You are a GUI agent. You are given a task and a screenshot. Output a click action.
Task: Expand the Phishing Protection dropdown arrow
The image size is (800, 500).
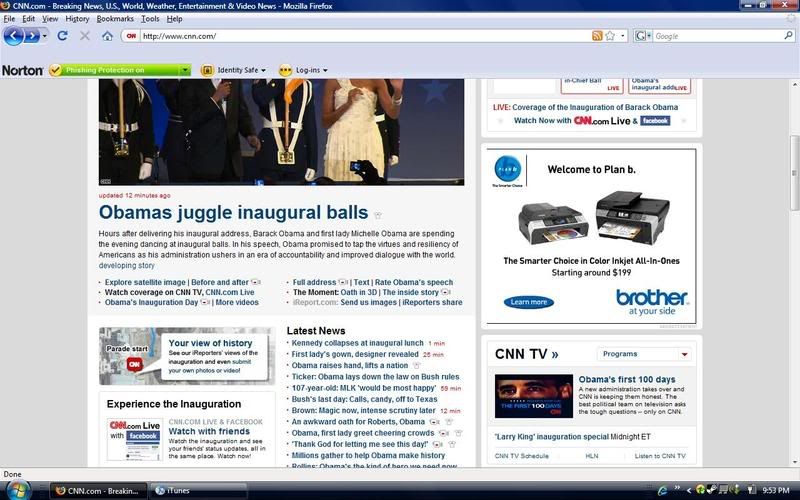pos(185,70)
